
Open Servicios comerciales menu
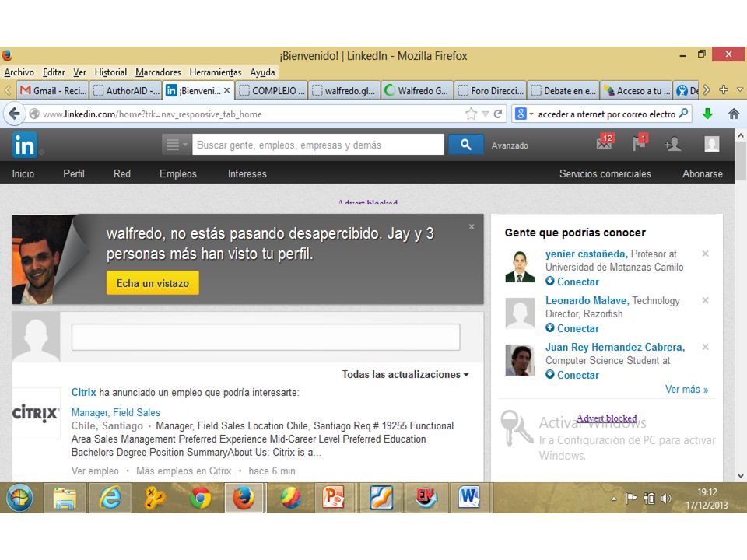(605, 173)
